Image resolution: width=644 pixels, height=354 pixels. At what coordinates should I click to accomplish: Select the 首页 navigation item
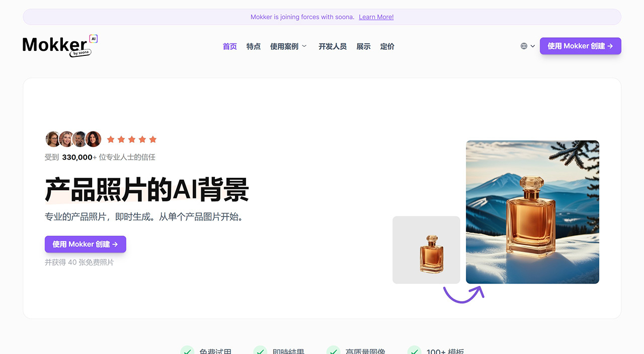point(229,46)
